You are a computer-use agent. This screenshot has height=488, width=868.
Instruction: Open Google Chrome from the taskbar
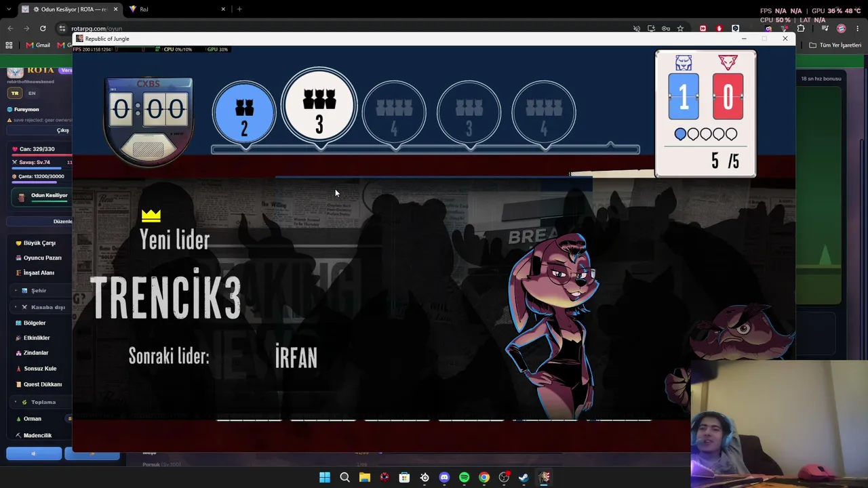tap(484, 477)
